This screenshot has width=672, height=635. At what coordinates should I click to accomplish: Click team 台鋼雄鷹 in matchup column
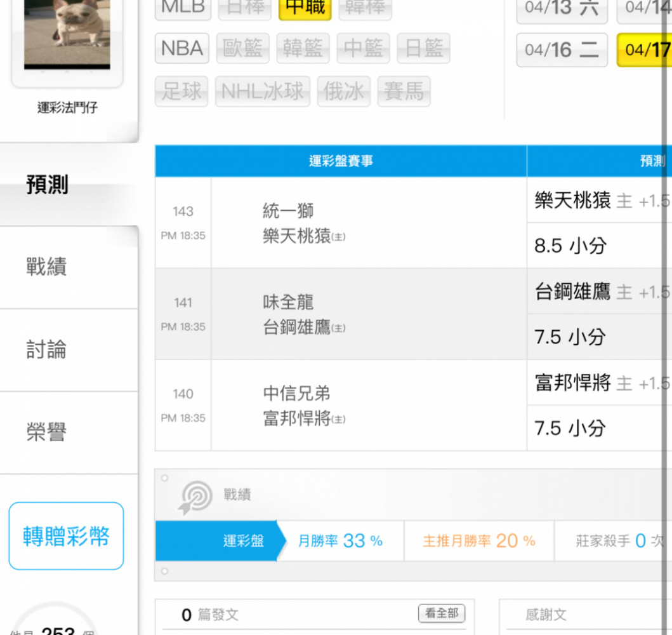click(x=304, y=327)
